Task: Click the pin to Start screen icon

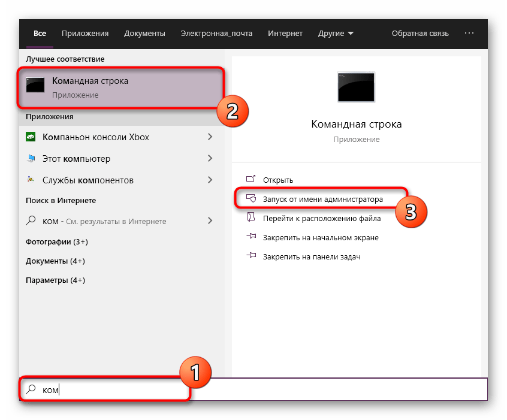Action: [x=251, y=237]
